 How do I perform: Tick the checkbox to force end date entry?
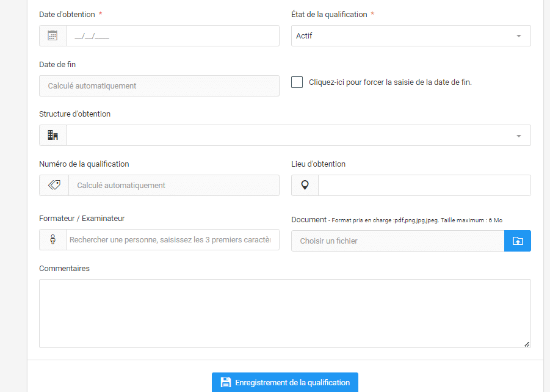point(297,82)
